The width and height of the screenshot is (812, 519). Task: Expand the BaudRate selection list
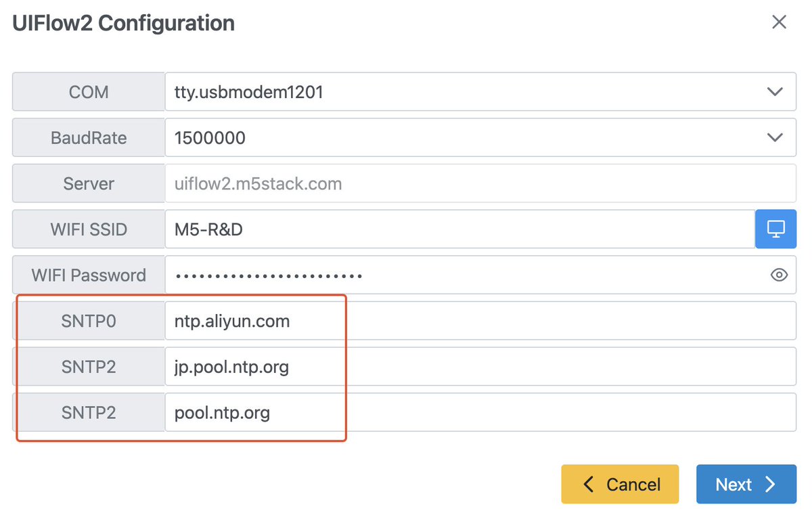[775, 137]
